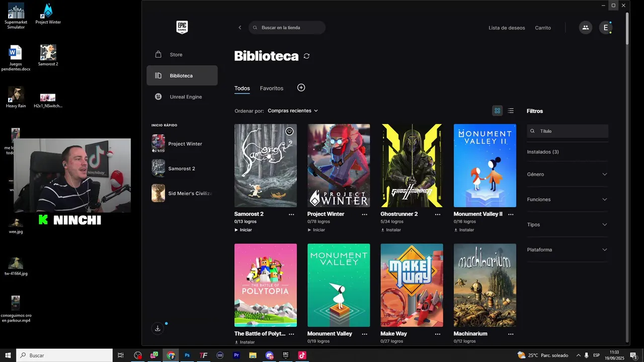
Task: Install Monument Valley II
Action: (x=464, y=230)
